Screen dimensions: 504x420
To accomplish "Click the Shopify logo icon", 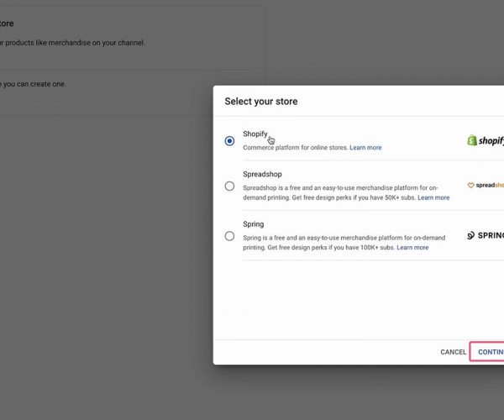I will pos(472,140).
